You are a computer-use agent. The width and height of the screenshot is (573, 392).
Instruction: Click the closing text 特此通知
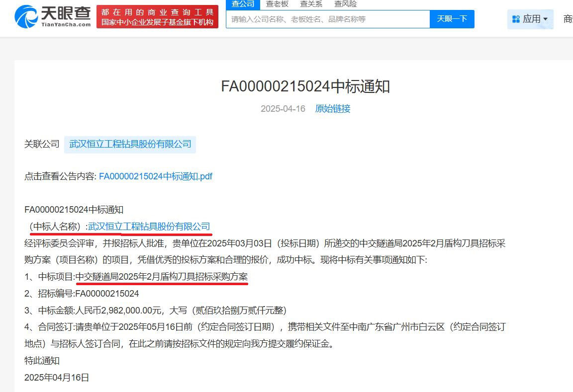point(42,361)
